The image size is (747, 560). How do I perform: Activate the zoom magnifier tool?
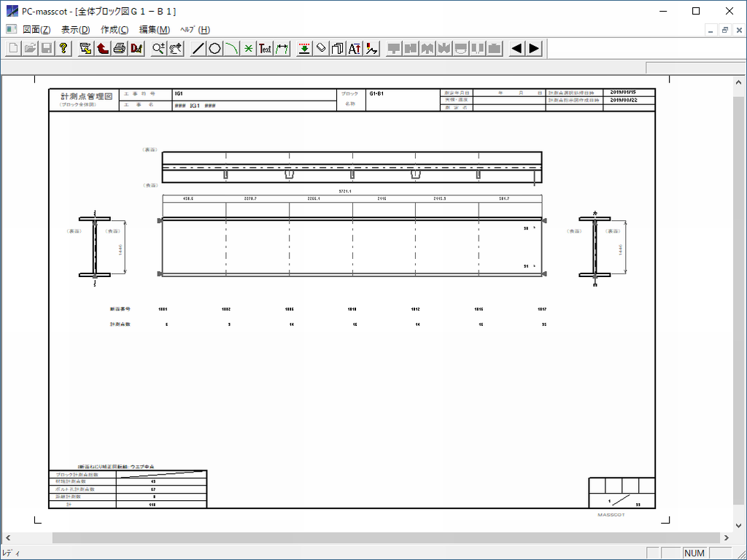tap(158, 49)
